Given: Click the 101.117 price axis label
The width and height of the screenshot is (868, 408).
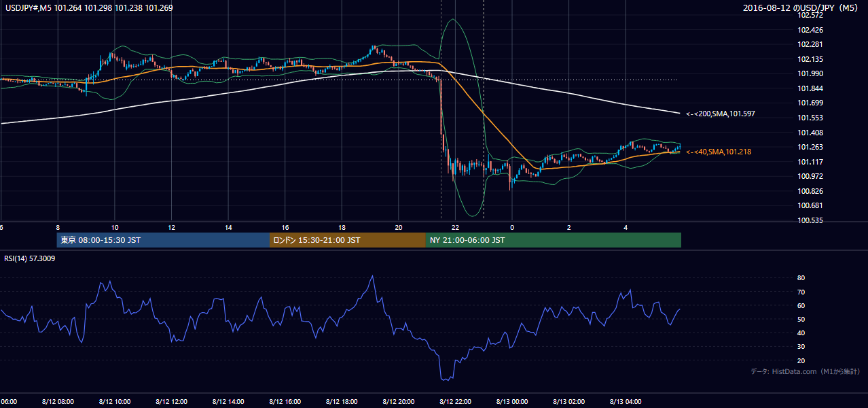Looking at the screenshot, I should [x=811, y=162].
